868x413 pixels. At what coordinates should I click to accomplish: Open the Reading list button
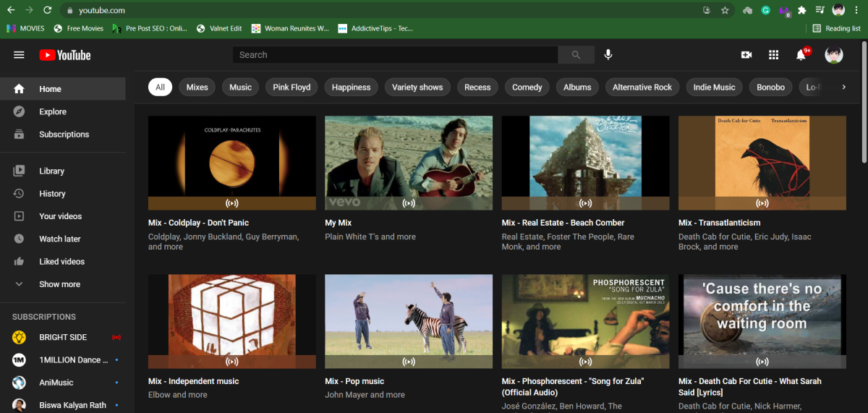pyautogui.click(x=836, y=28)
